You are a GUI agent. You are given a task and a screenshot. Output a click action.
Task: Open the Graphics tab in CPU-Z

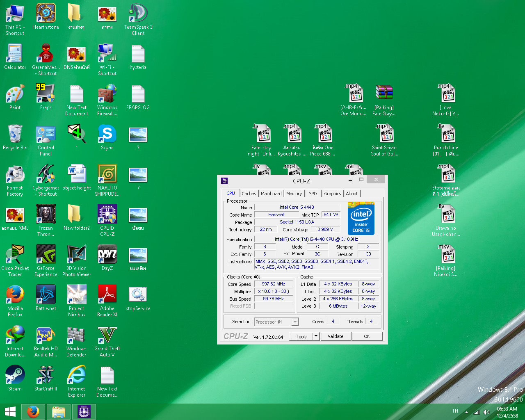click(332, 194)
